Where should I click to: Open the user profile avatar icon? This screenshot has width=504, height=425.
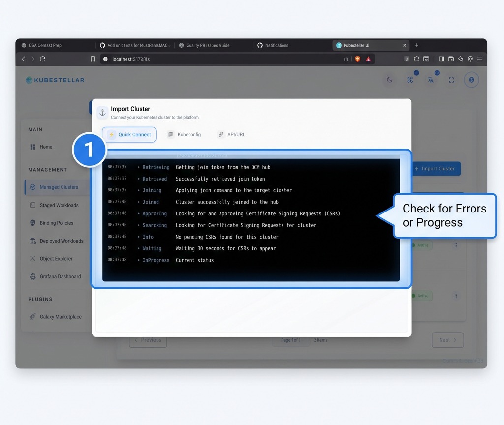click(x=471, y=80)
